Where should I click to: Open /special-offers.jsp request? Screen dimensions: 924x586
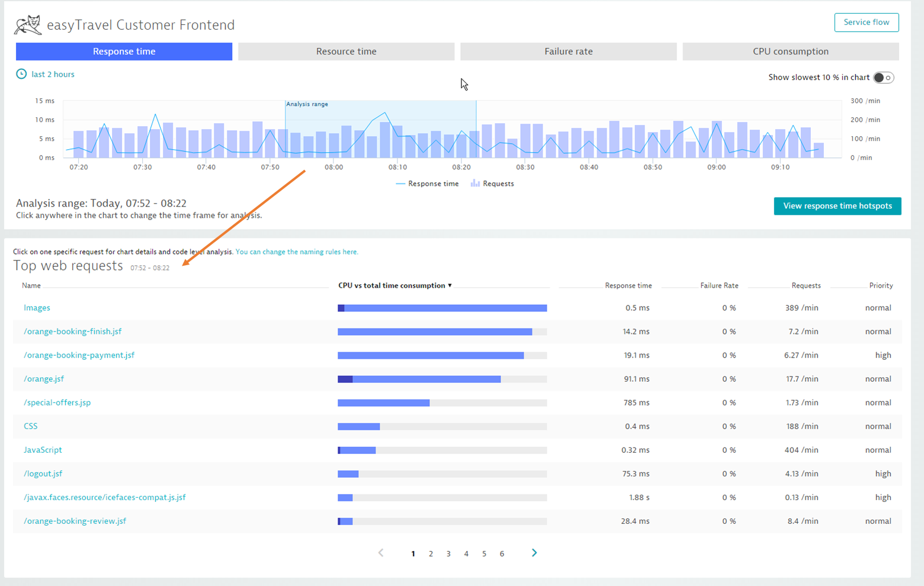click(57, 403)
